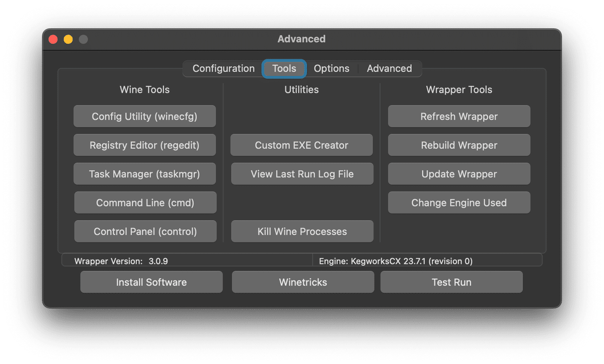Open Command Line (cmd)
Viewport: 604px width, 364px height.
point(145,203)
